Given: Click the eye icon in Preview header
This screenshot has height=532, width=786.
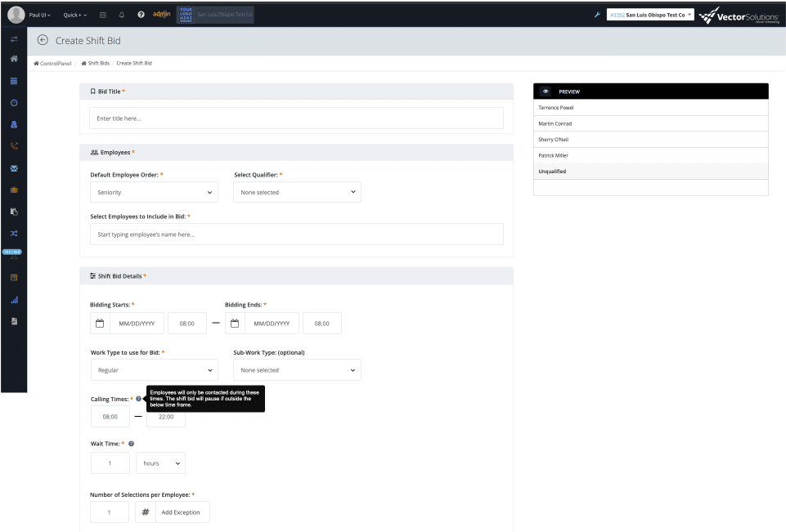Looking at the screenshot, I should 546,92.
